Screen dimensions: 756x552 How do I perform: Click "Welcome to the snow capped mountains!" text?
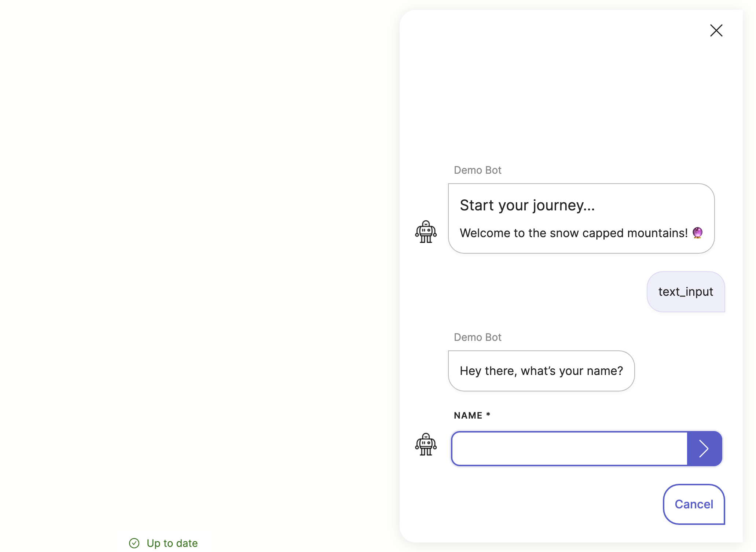click(573, 233)
